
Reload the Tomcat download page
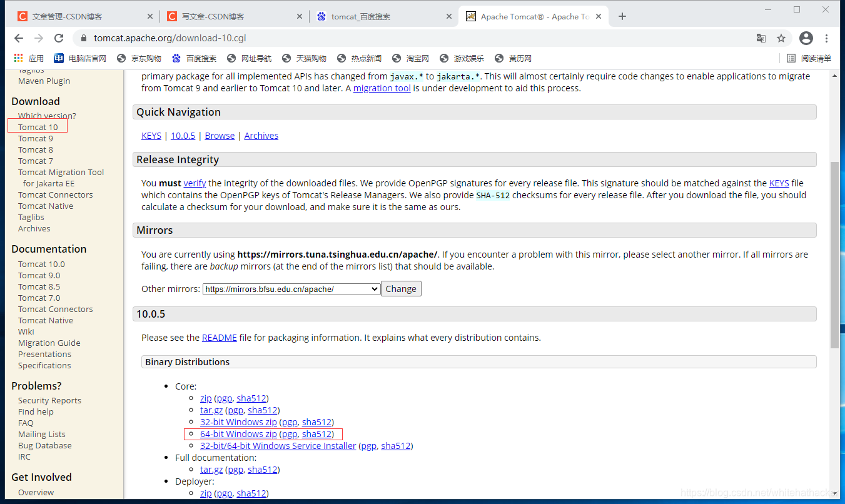(59, 38)
